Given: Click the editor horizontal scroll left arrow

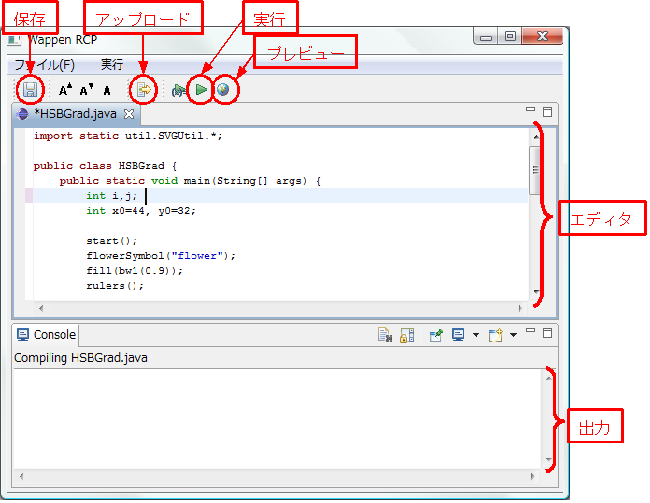Looking at the screenshot, I should [41, 308].
